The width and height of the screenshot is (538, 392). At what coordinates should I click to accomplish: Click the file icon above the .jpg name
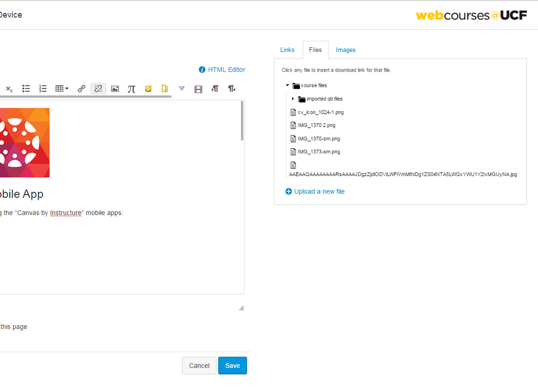(x=293, y=165)
